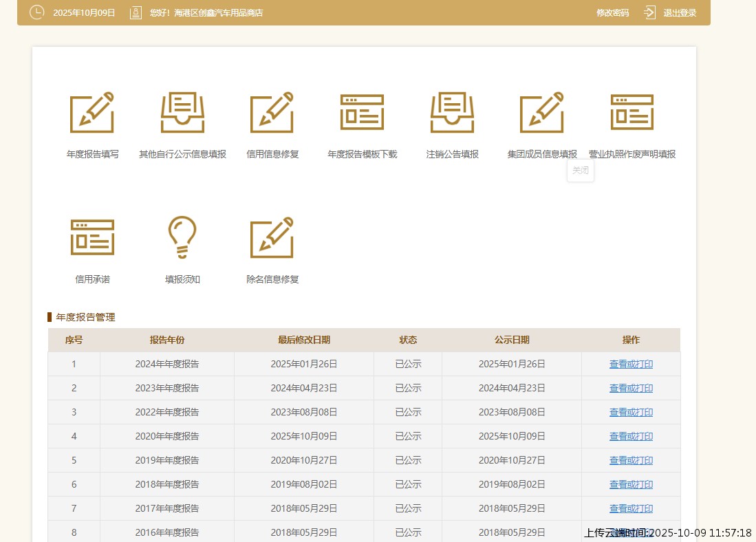Click the 关闭 tooltip button
Image resolution: width=756 pixels, height=542 pixels.
point(581,171)
